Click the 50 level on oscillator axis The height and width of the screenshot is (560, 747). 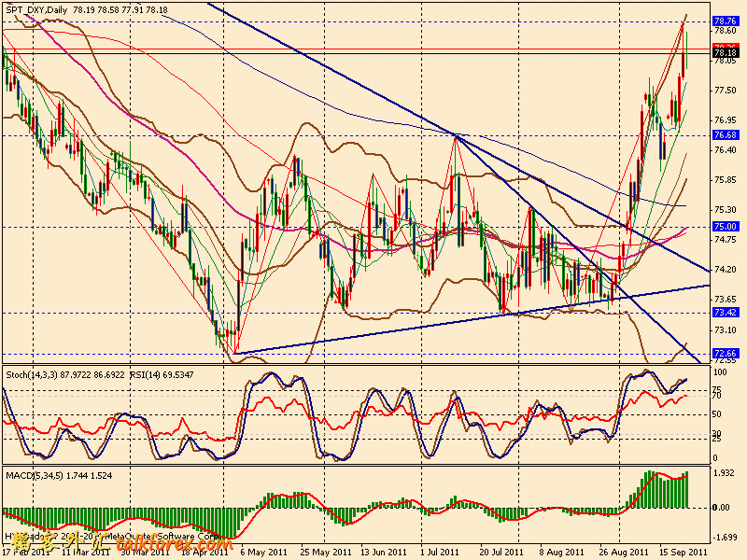[x=717, y=414]
